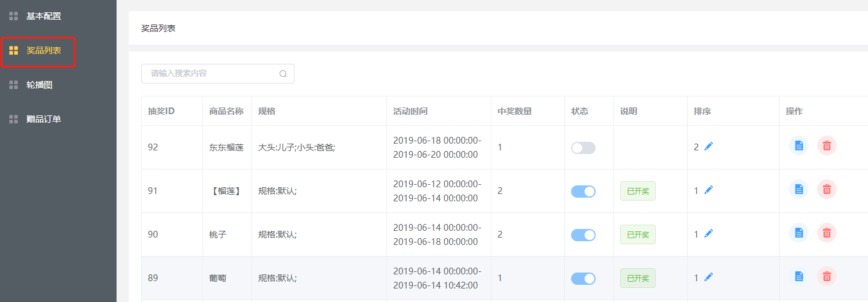Go to 轮播图 menu item
Viewport: 868px width, 302px height.
tap(39, 85)
